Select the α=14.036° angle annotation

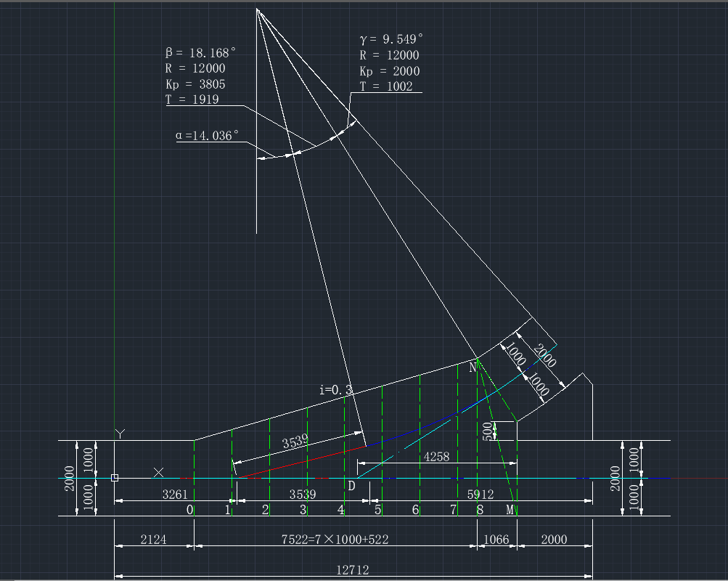click(207, 135)
